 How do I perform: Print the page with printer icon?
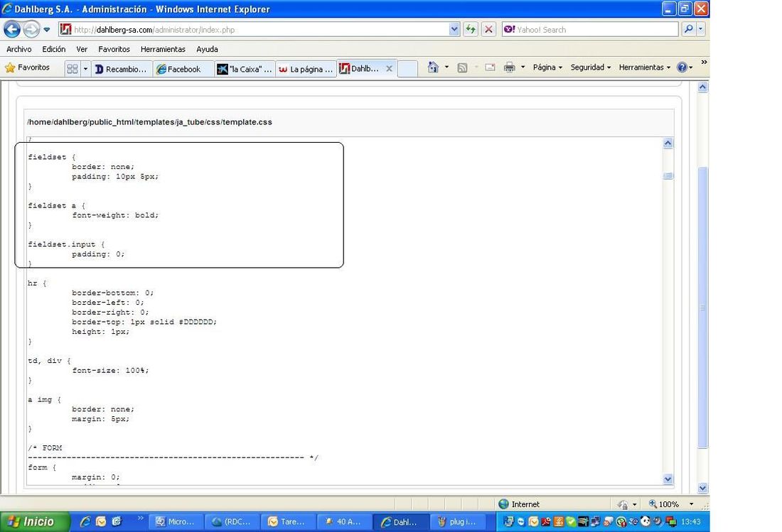[509, 67]
